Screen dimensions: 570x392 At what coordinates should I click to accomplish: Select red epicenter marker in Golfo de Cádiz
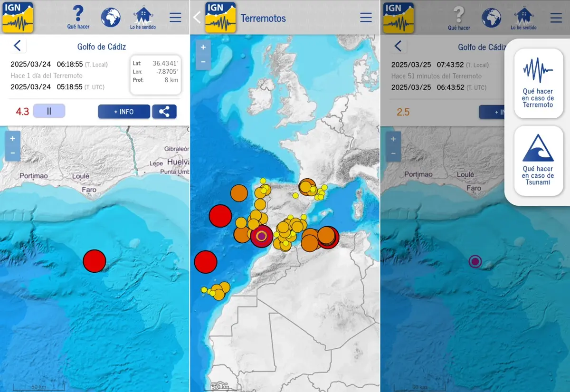pyautogui.click(x=94, y=261)
